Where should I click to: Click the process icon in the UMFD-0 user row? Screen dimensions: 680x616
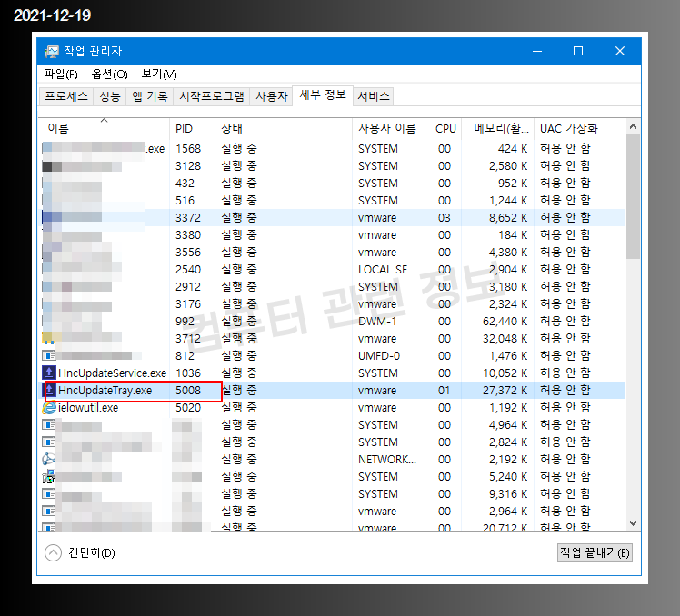tap(48, 356)
